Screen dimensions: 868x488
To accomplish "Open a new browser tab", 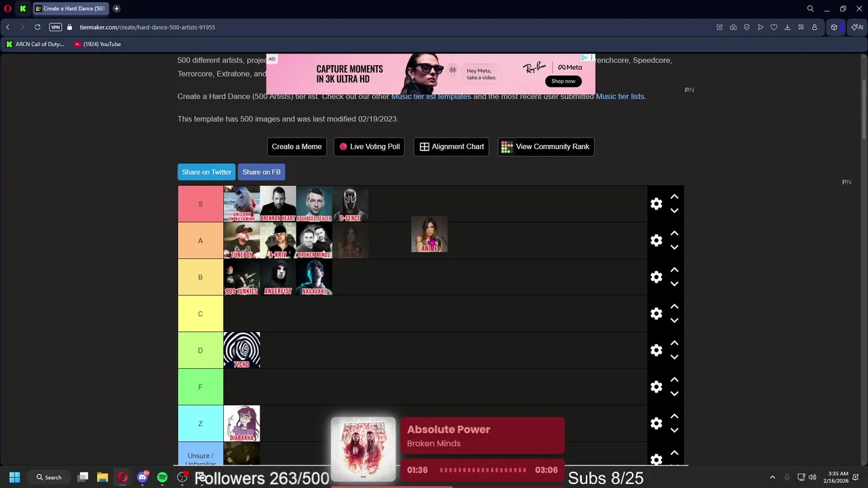I will click(117, 9).
